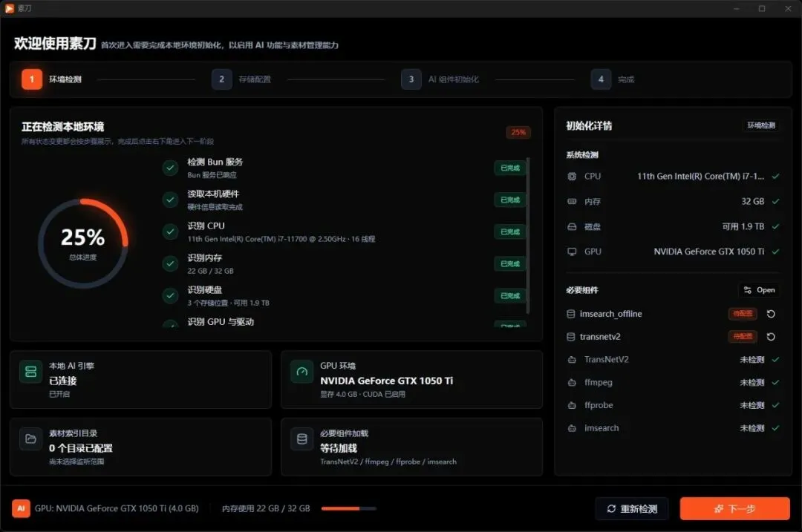Click the check mark on the CPU row
The height and width of the screenshot is (532, 802).
tap(776, 177)
